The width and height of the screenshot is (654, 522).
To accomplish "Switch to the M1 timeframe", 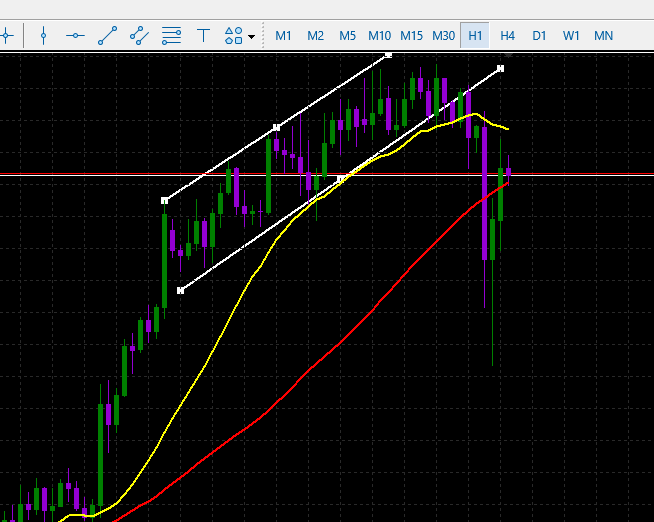I will point(284,36).
